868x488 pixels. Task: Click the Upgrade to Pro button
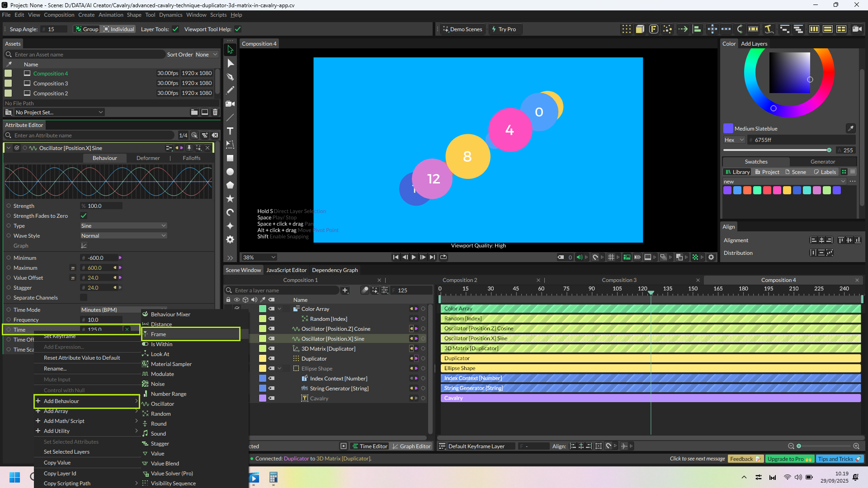(789, 459)
